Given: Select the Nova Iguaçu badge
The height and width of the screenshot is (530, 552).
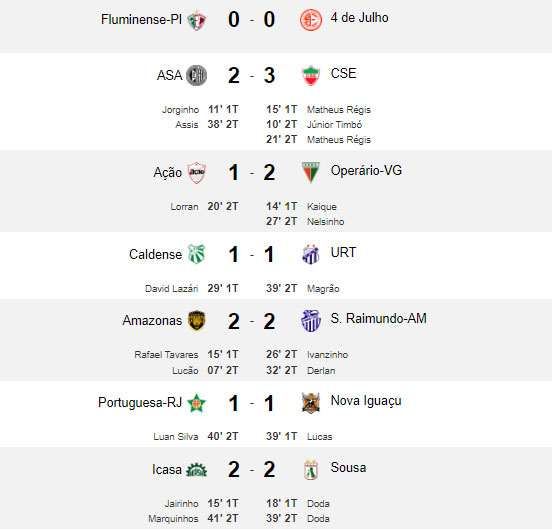Looking at the screenshot, I should pos(311,403).
